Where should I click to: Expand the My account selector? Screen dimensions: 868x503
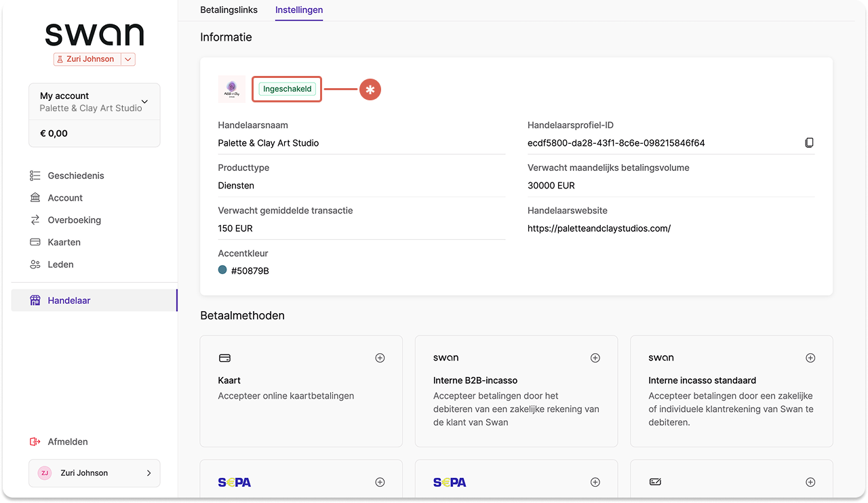pyautogui.click(x=94, y=102)
